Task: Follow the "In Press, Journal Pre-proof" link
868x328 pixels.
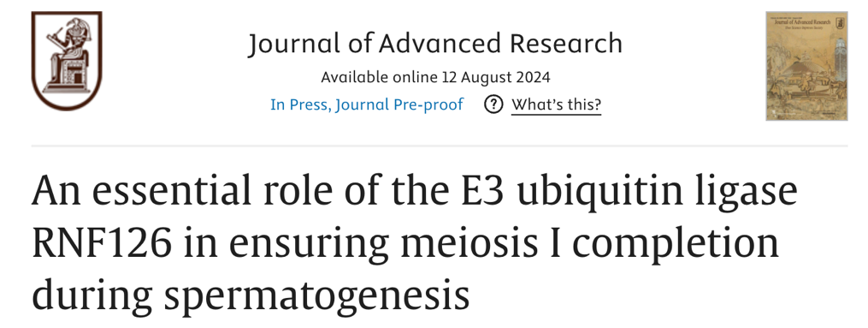Action: 367,104
